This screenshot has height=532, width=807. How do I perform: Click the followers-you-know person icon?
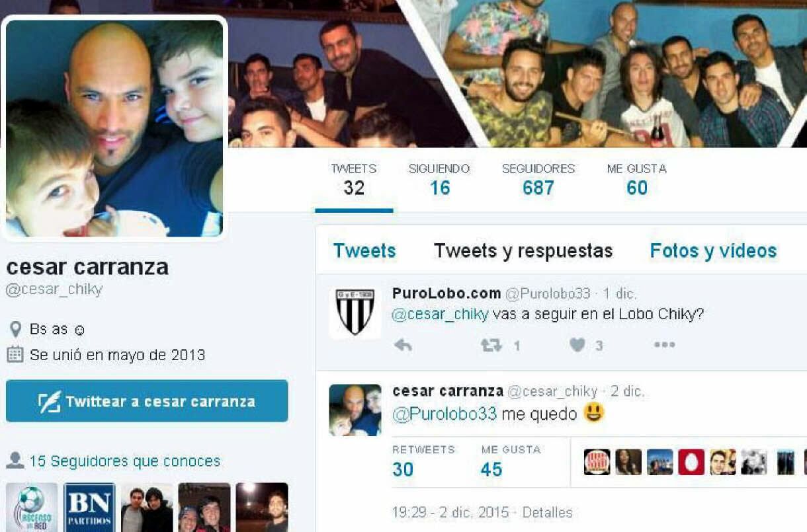tap(15, 461)
